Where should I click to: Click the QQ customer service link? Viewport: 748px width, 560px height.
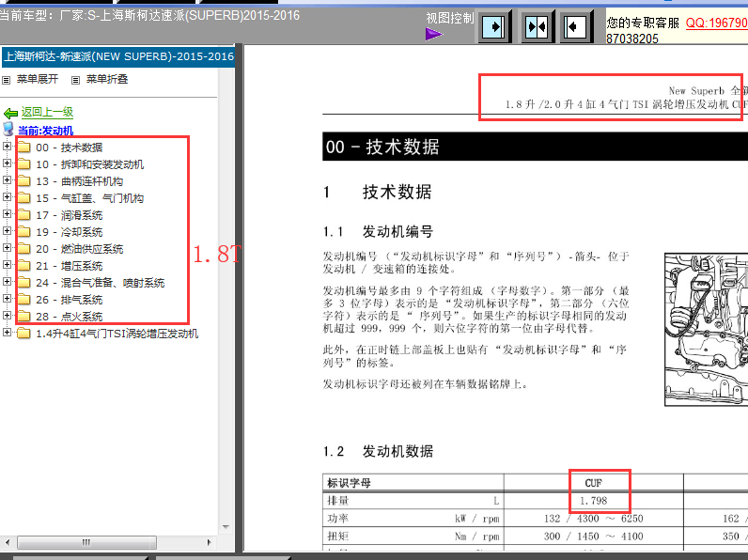point(716,23)
